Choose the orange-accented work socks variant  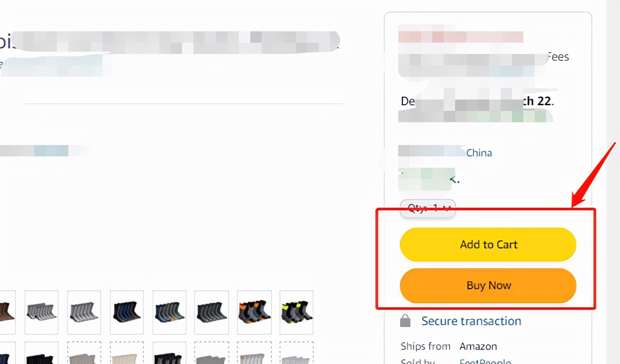(x=254, y=312)
